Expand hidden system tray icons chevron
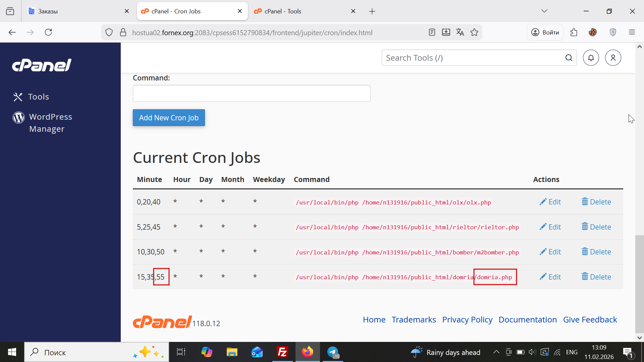 pos(496,352)
